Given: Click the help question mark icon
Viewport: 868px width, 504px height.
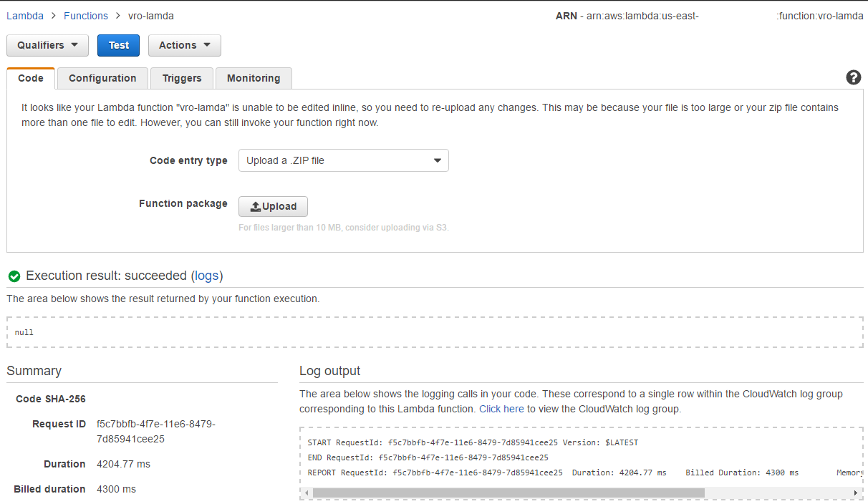Looking at the screenshot, I should coord(853,77).
